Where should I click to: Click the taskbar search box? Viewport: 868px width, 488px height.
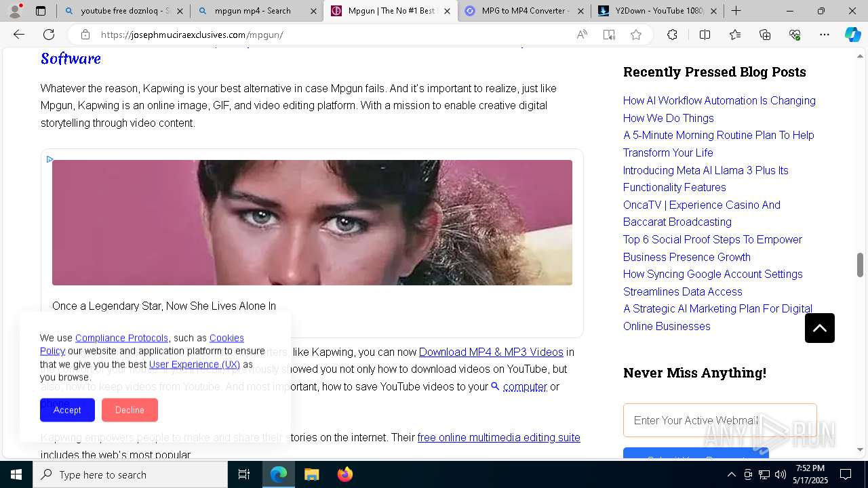130,474
